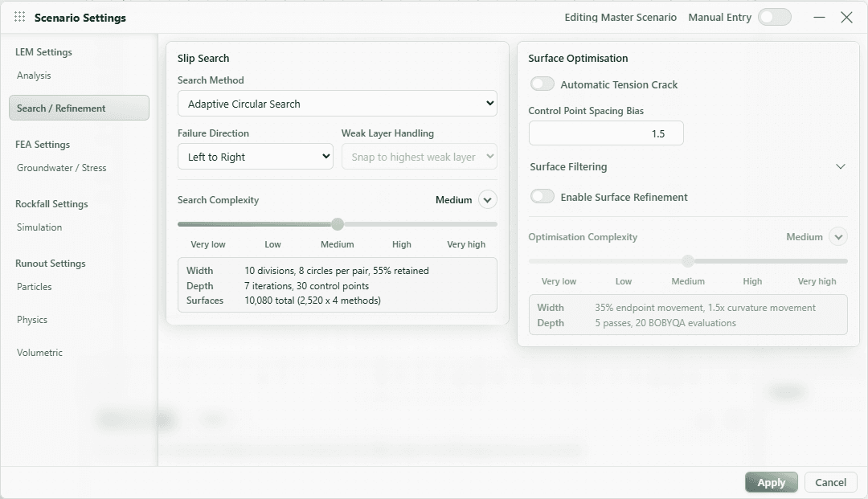Open the Physics settings page
This screenshot has width=868, height=499.
[32, 319]
